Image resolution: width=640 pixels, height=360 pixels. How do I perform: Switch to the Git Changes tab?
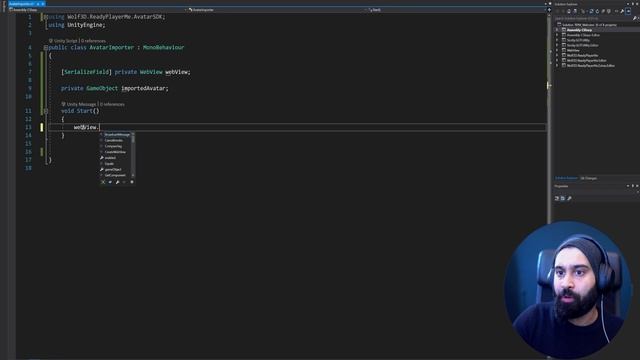click(x=589, y=178)
